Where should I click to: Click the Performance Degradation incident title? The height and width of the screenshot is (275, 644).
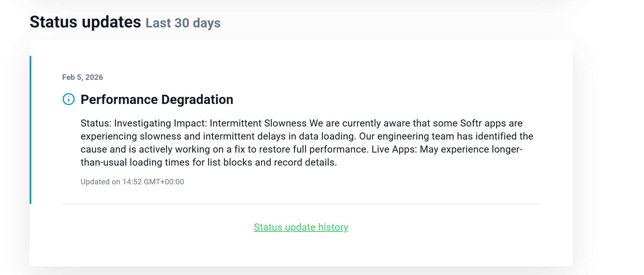click(157, 100)
